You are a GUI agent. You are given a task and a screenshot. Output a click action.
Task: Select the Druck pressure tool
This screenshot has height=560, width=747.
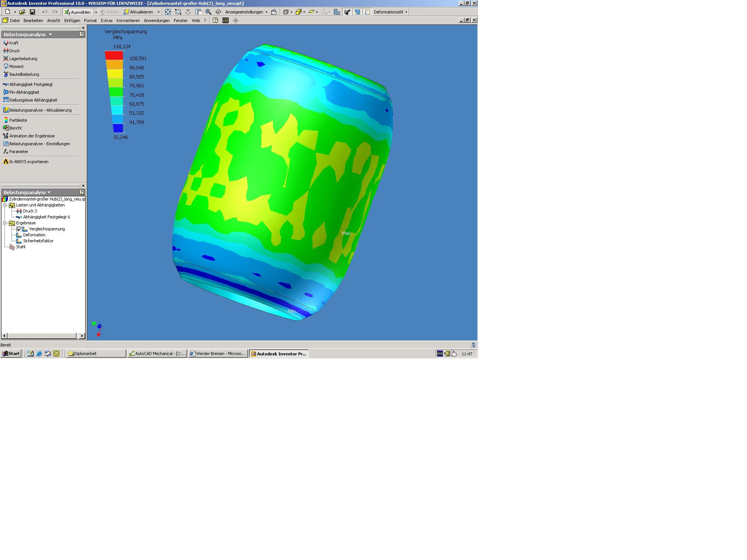[x=12, y=51]
